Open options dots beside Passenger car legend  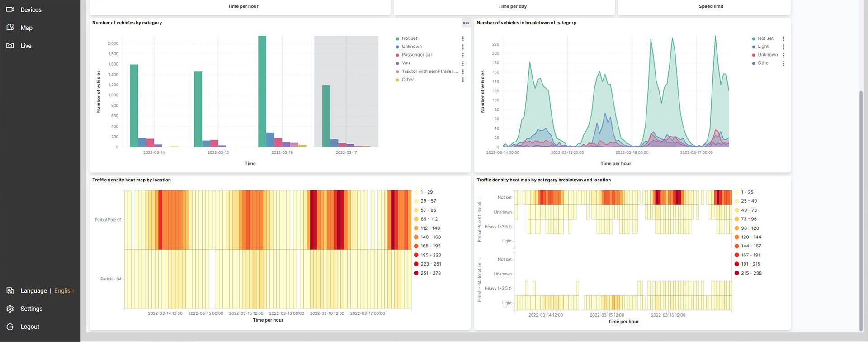[462, 55]
